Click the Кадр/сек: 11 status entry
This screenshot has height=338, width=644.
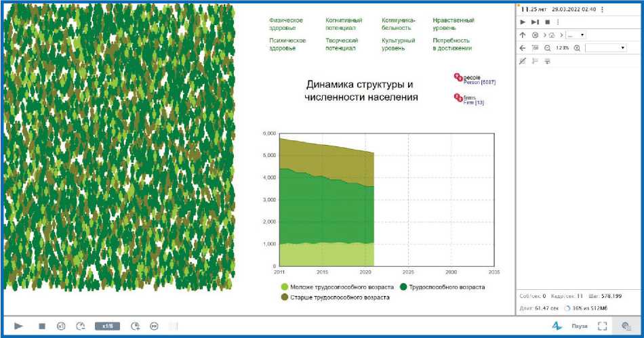[567, 296]
